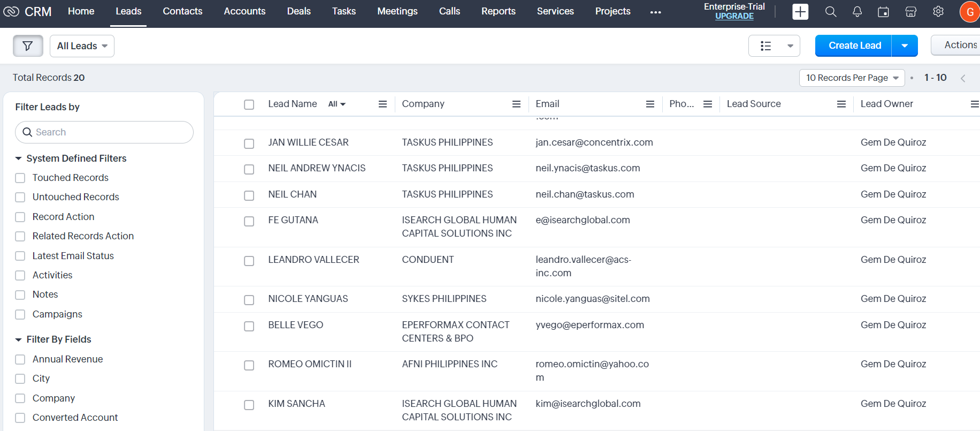
Task: Switch to Accounts tab
Action: coord(244,11)
